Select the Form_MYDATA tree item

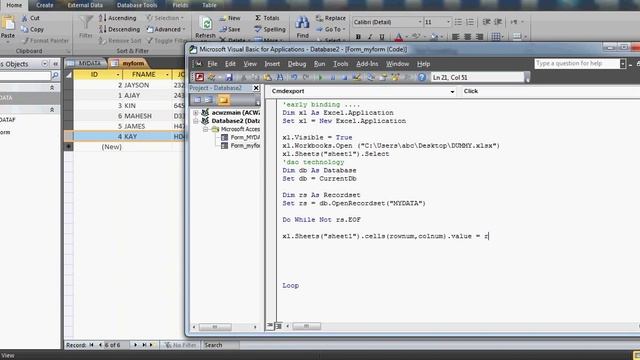pos(240,138)
